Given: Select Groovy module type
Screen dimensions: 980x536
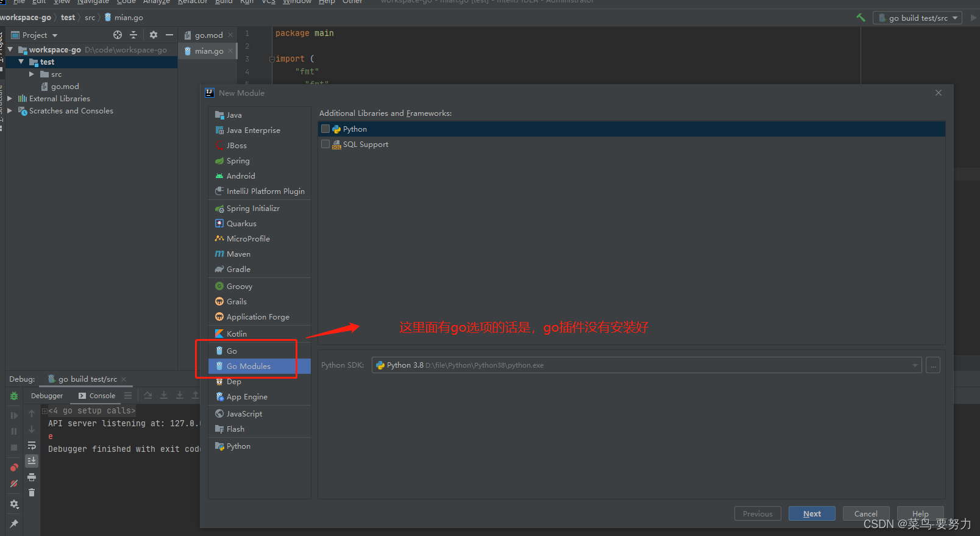Looking at the screenshot, I should point(260,286).
